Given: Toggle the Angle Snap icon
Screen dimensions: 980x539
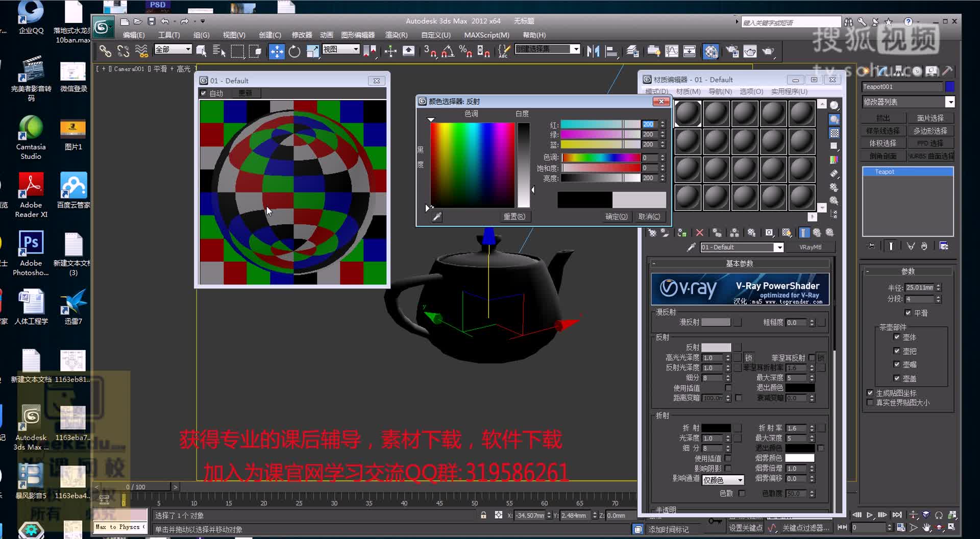Looking at the screenshot, I should tap(448, 51).
